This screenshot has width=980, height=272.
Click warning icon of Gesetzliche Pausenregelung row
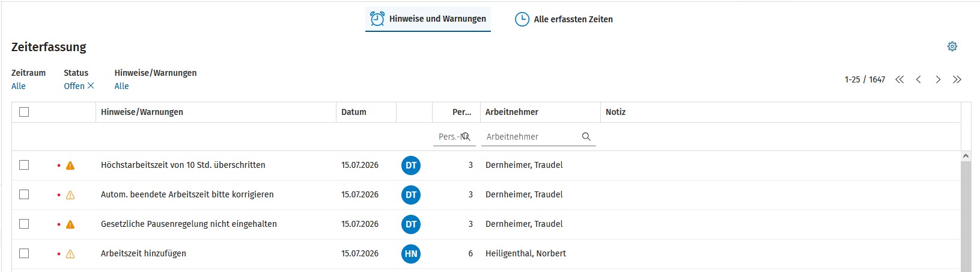click(x=70, y=224)
